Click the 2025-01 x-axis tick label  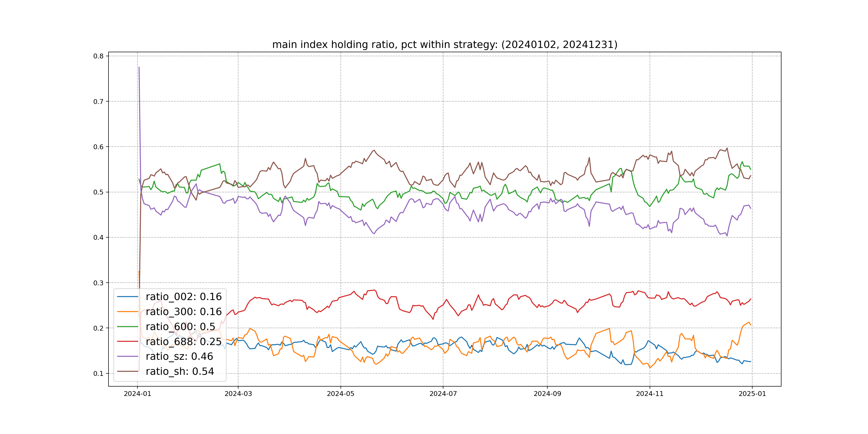(x=752, y=394)
